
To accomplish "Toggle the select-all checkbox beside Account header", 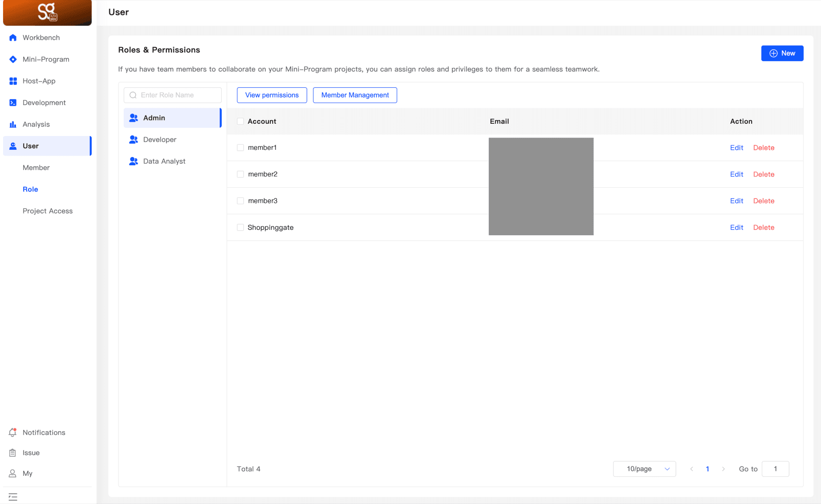I will click(240, 121).
